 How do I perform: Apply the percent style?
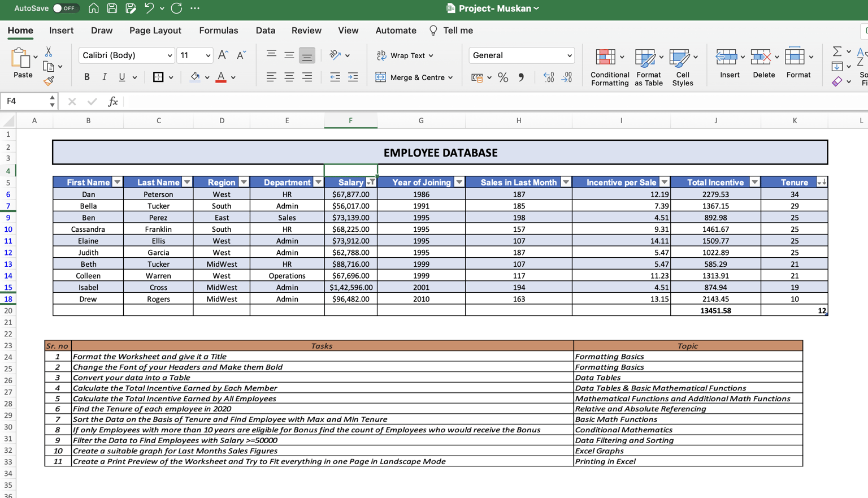(x=503, y=77)
